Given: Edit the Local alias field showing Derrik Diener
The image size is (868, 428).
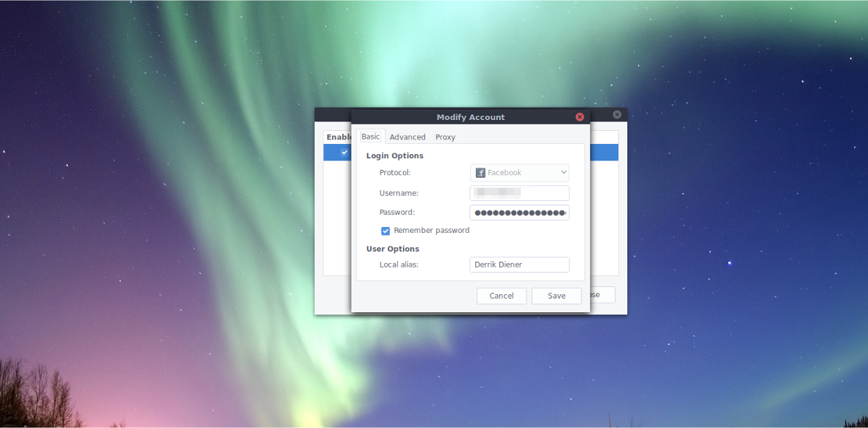Looking at the screenshot, I should pyautogui.click(x=519, y=264).
